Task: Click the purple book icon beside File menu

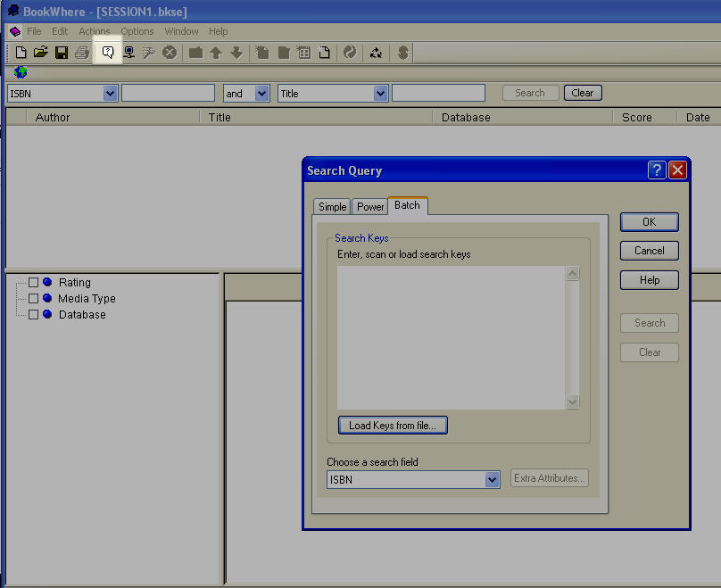Action: pos(14,31)
